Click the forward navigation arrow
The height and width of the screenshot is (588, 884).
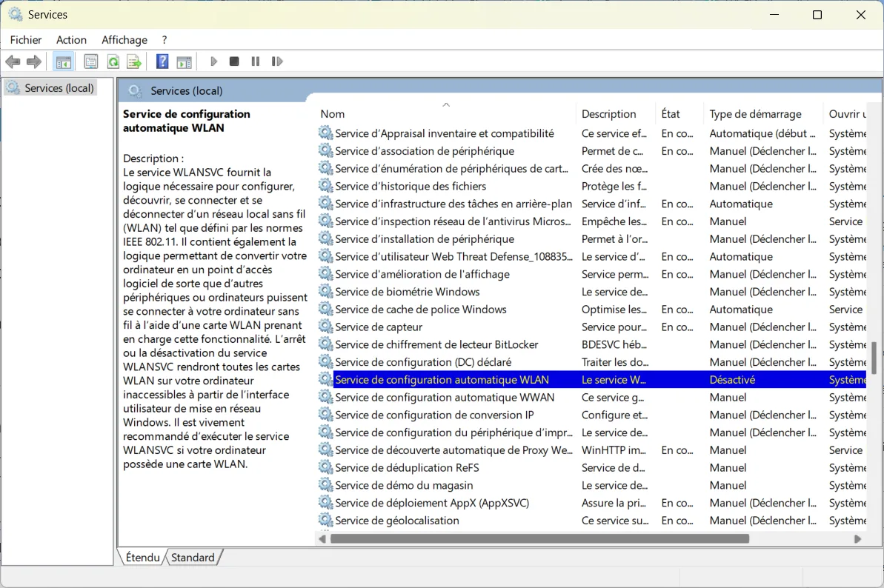click(34, 61)
